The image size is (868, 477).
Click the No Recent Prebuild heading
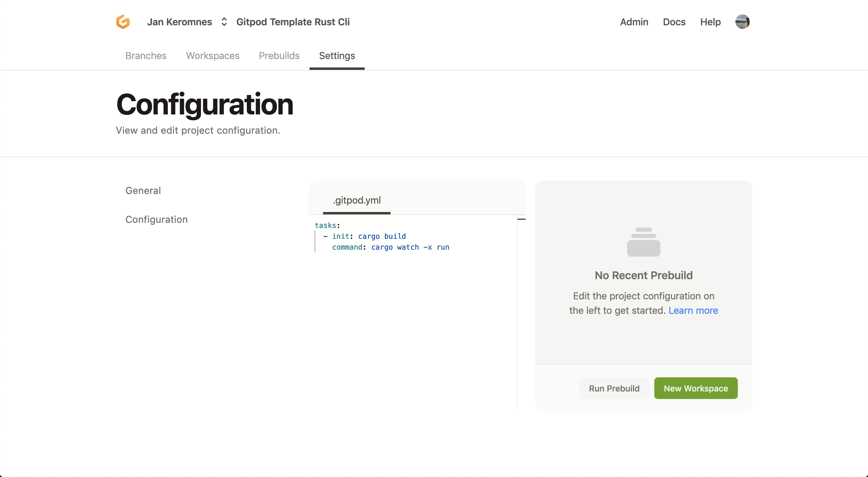643,275
